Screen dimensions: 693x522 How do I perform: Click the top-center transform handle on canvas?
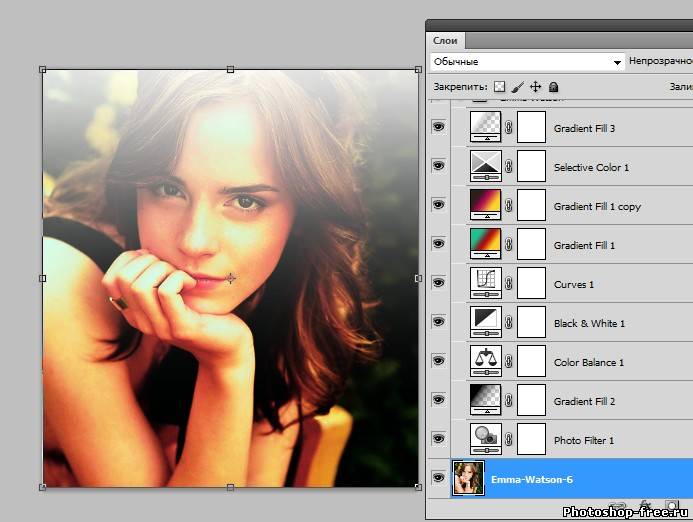[x=231, y=69]
